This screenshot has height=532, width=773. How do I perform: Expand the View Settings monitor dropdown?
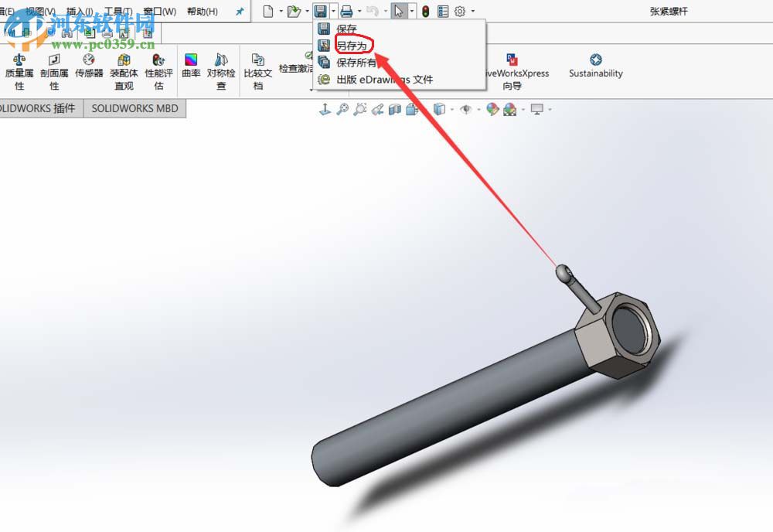pyautogui.click(x=549, y=109)
